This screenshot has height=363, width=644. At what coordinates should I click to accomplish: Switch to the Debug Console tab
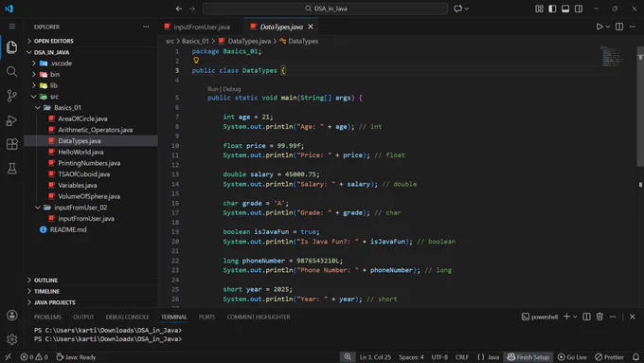127,317
